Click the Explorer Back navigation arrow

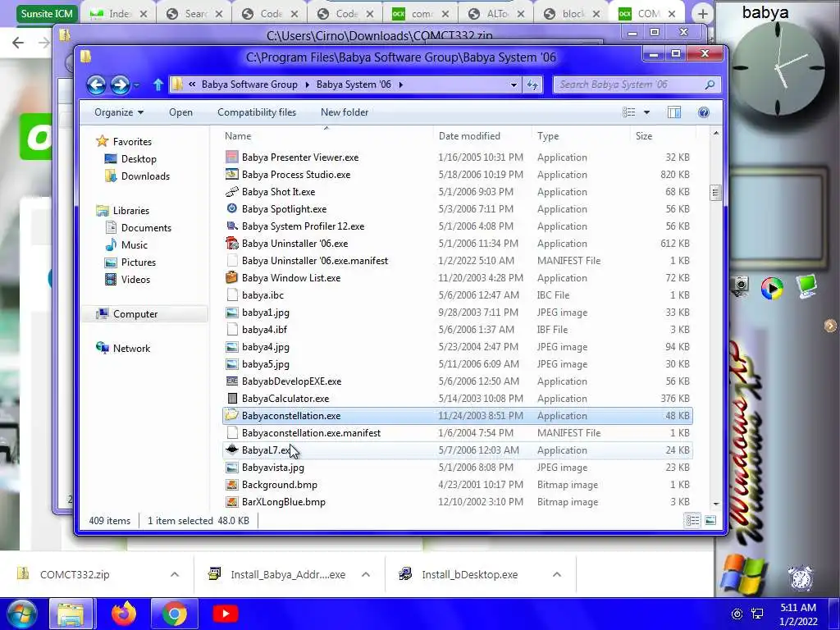pyautogui.click(x=96, y=84)
